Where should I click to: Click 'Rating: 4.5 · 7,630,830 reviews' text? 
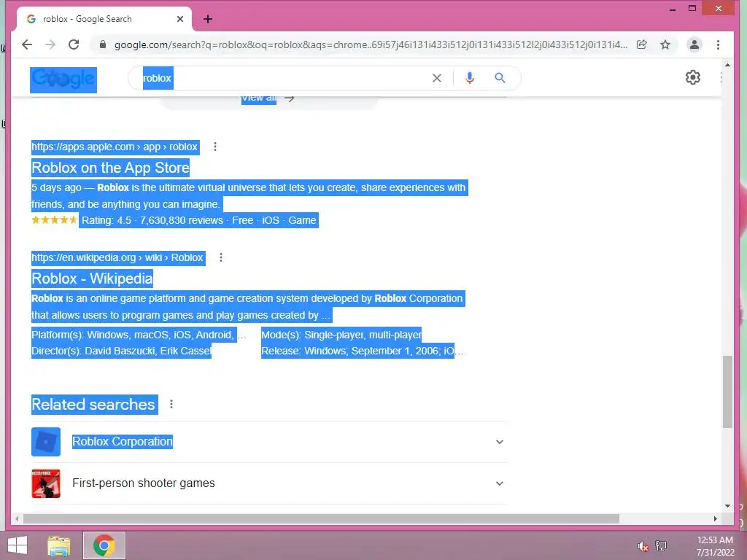[x=152, y=220]
